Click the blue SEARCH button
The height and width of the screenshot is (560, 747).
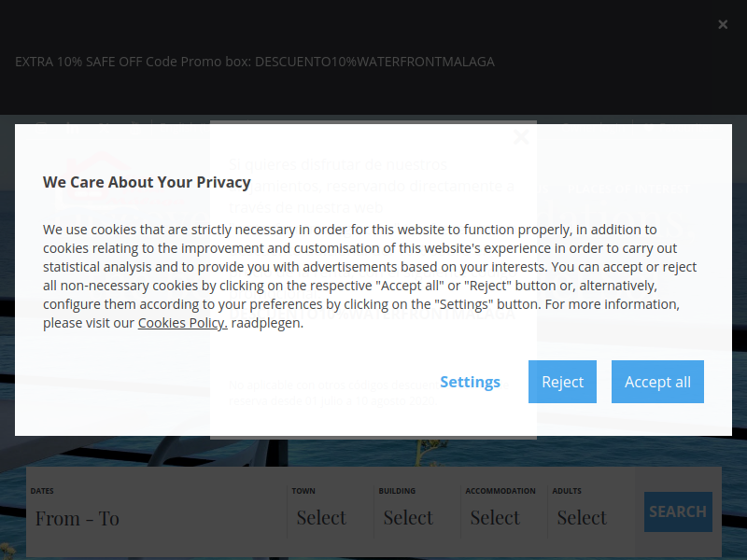click(678, 511)
